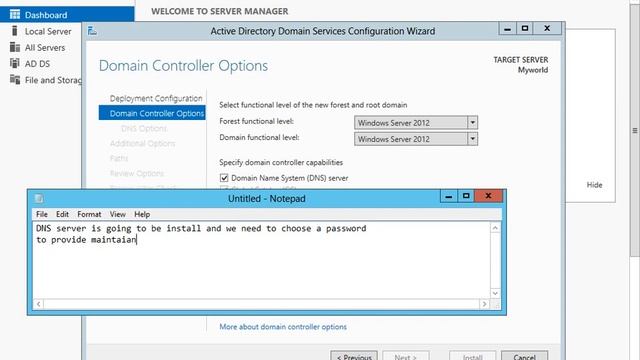
Task: Click Server Manager vertical scrollbar thumb
Action: click(635, 130)
